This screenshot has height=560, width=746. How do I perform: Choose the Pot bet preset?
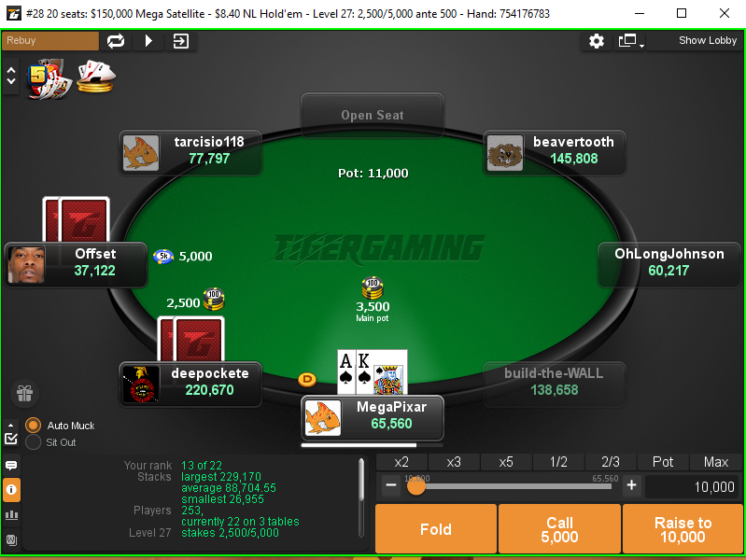(x=663, y=462)
